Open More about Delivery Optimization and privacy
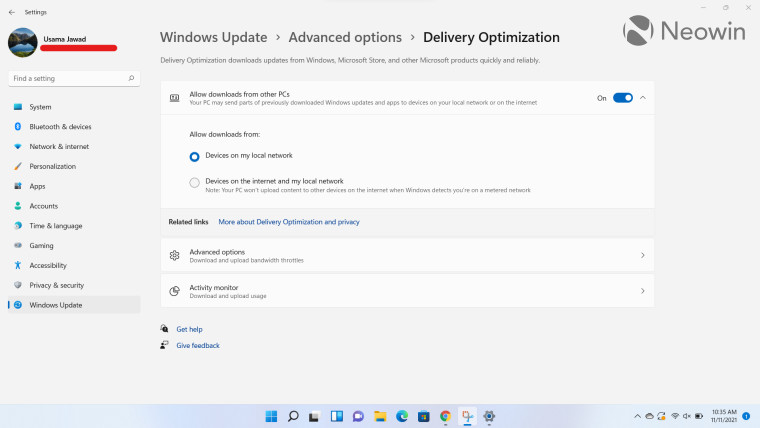 (x=289, y=222)
